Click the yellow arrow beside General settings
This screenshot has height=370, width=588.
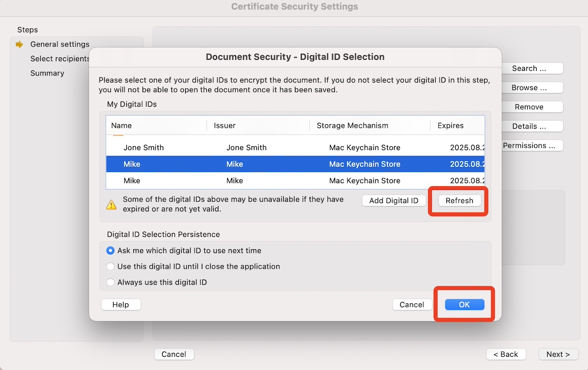coord(19,44)
